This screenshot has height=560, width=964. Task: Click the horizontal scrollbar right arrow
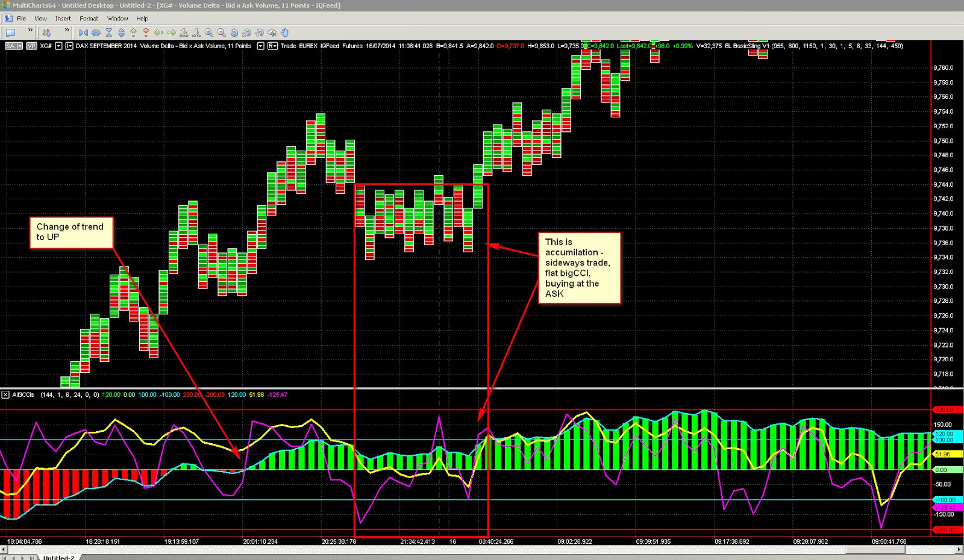point(960,550)
